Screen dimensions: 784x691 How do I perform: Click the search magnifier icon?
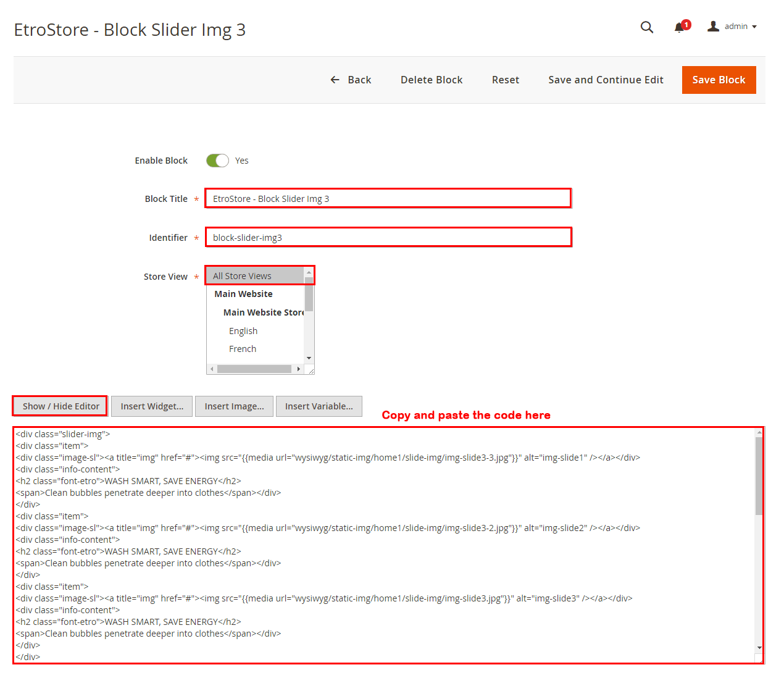[x=646, y=27]
